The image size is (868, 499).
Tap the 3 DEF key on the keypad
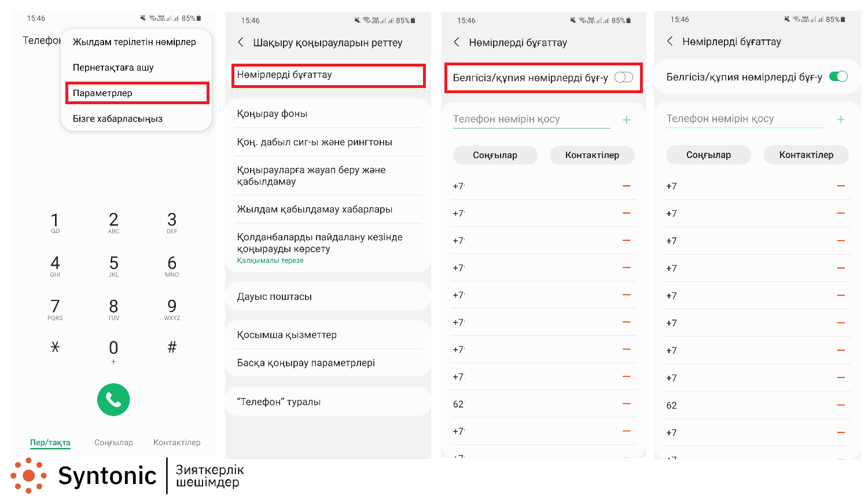(172, 223)
